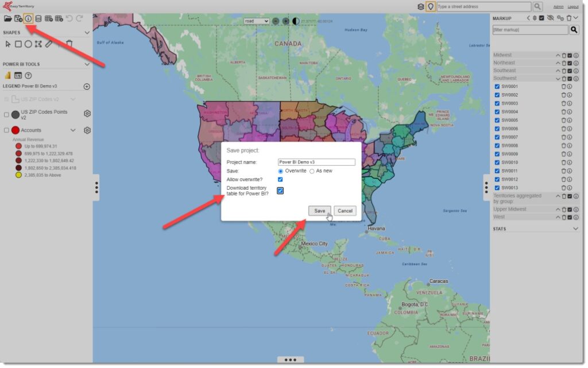Select the circle shape tool

point(28,44)
